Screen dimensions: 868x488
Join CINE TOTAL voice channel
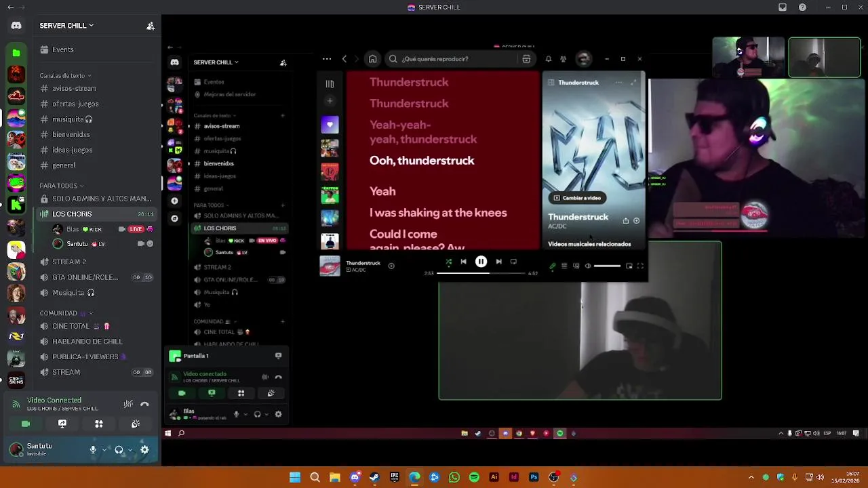click(x=97, y=326)
